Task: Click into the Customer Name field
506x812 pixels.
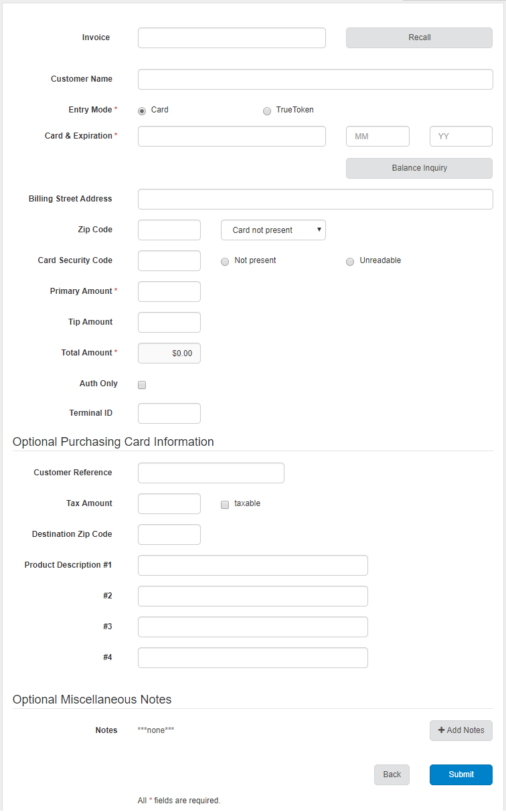Action: (315, 79)
